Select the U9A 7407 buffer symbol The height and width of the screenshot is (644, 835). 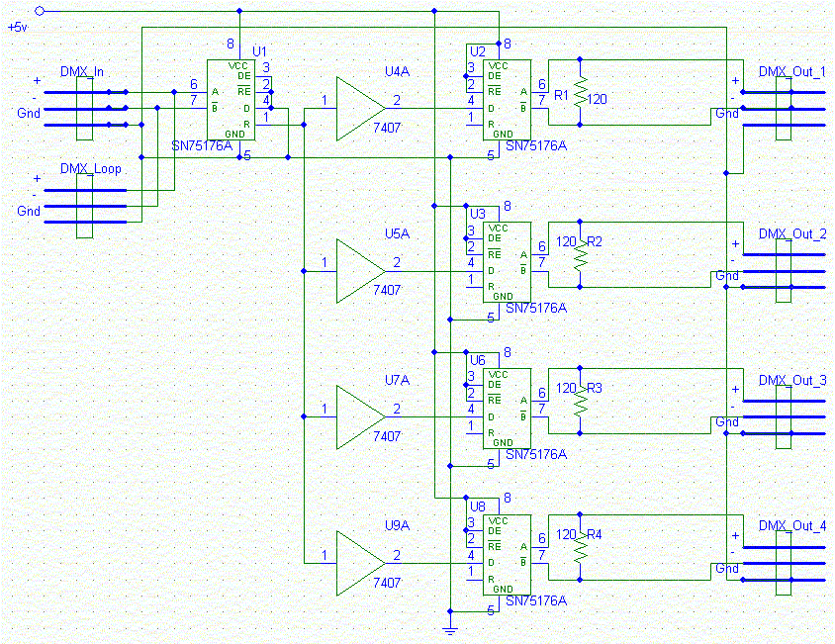360,563
